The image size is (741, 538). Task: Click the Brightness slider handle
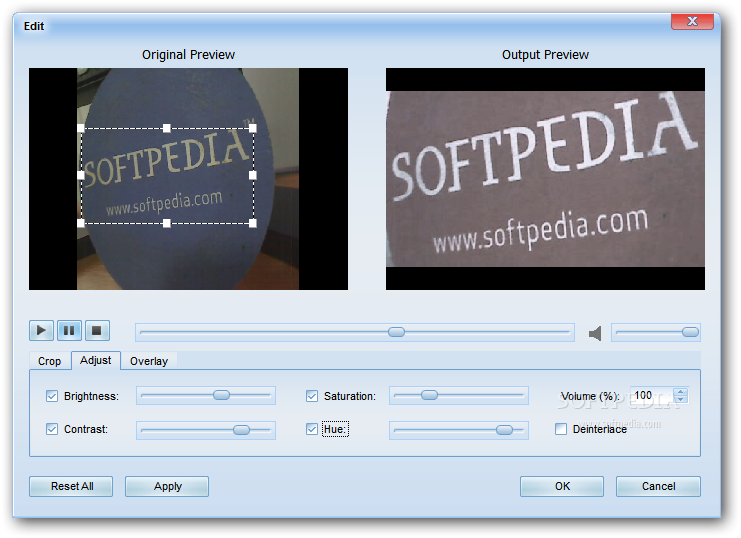221,395
